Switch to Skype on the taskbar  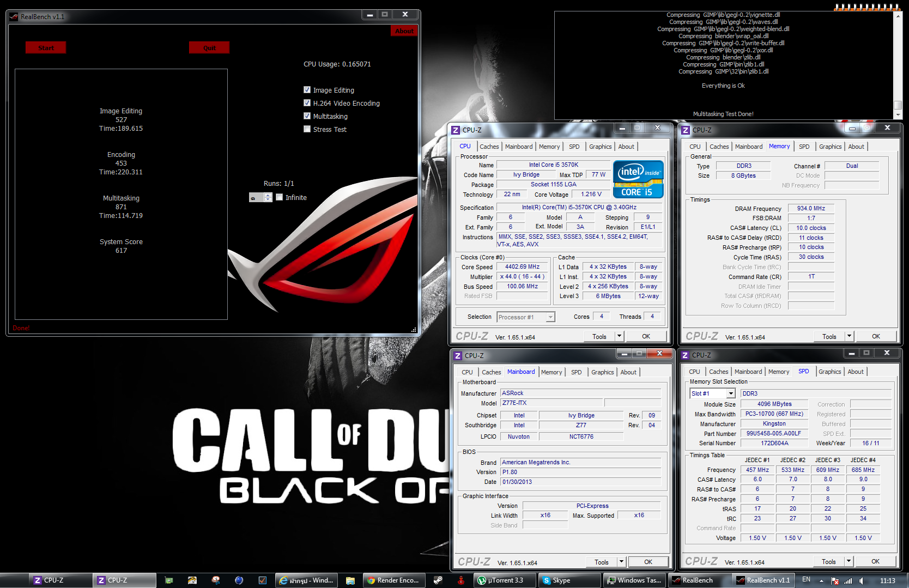pyautogui.click(x=569, y=580)
